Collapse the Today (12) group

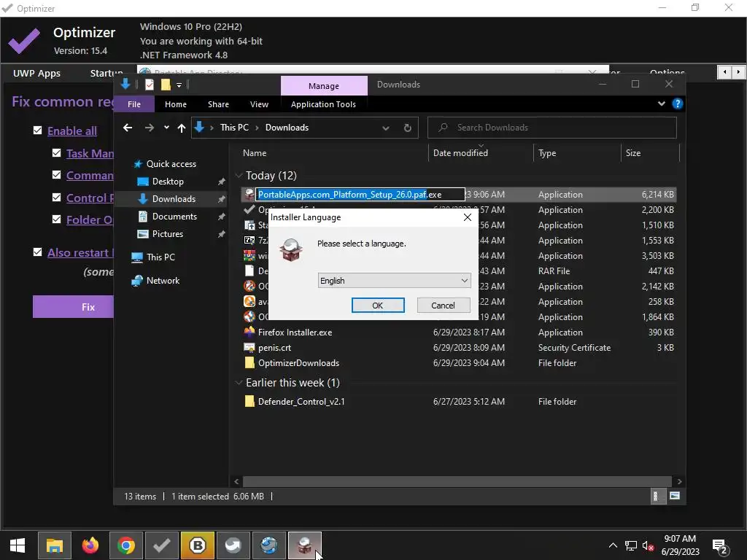click(x=239, y=176)
